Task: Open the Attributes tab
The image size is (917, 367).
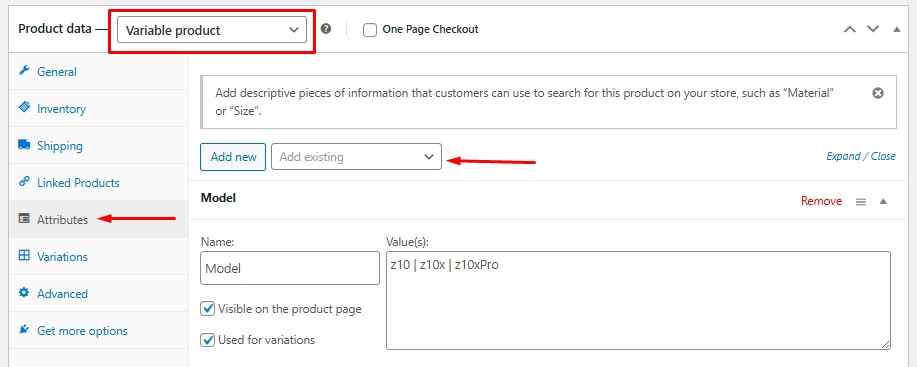Action: [x=98, y=219]
